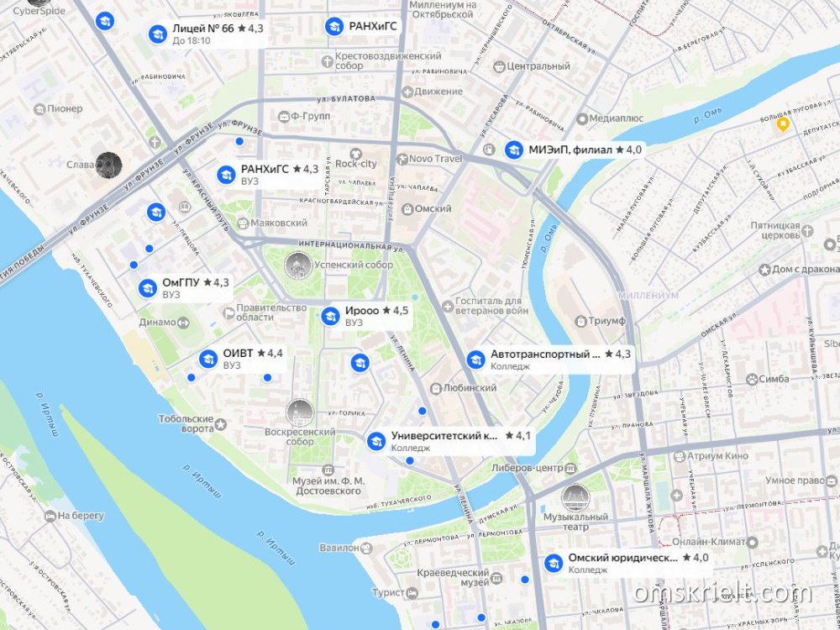Open the Воскресенский собор photo marker
The height and width of the screenshot is (630, 840).
300,412
